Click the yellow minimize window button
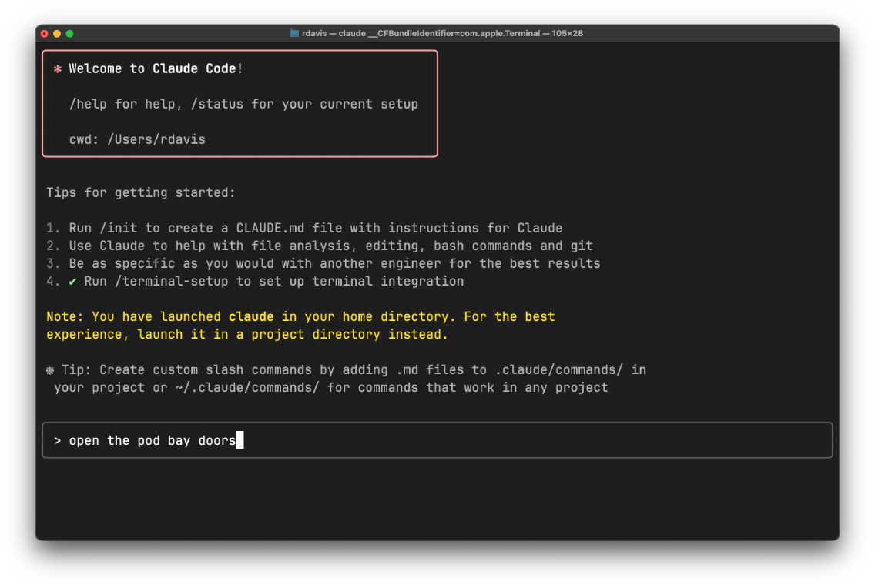This screenshot has width=875, height=588. tap(57, 33)
